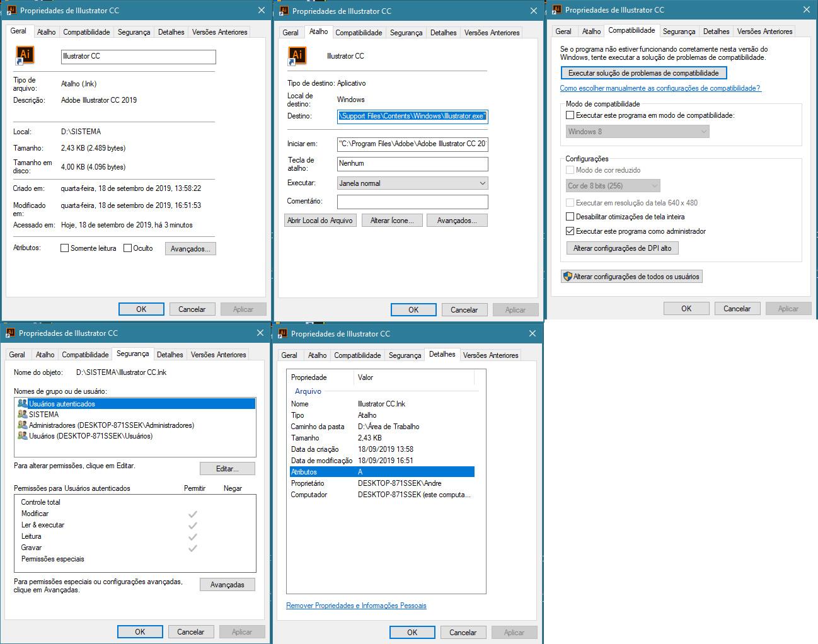Click the group icon beside Administradores entry

tap(23, 425)
